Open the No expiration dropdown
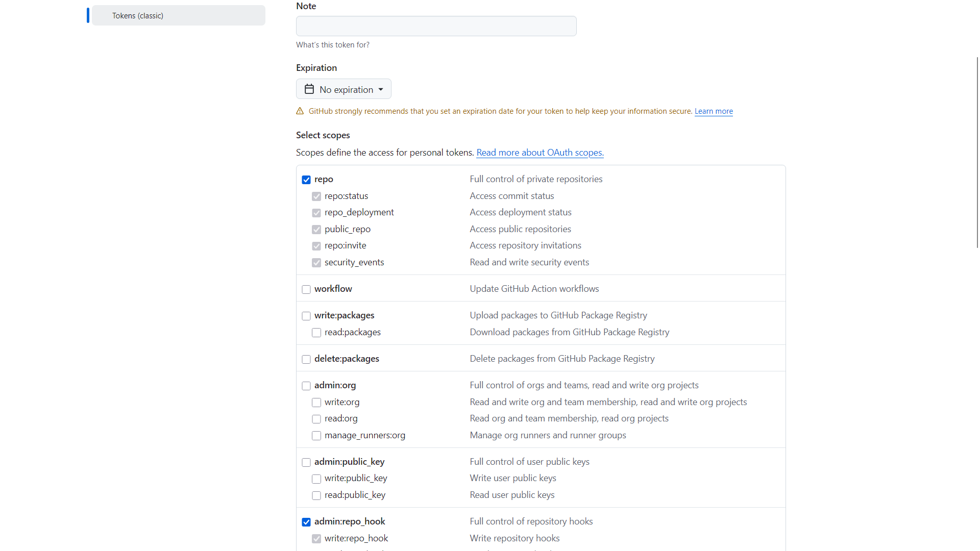Viewport: 980px width, 551px height. 344,89
